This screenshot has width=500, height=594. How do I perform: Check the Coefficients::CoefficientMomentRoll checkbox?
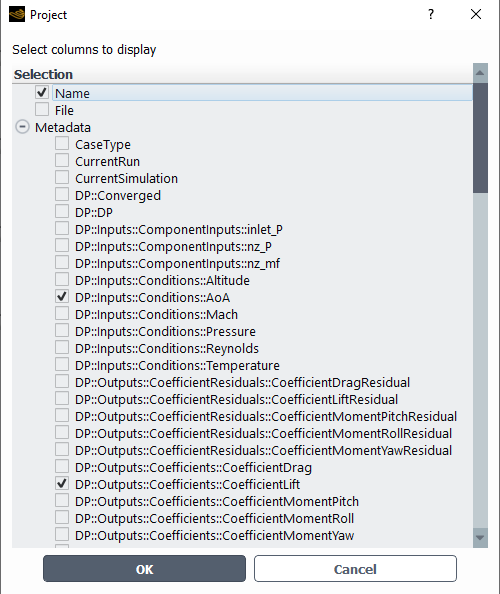click(62, 517)
